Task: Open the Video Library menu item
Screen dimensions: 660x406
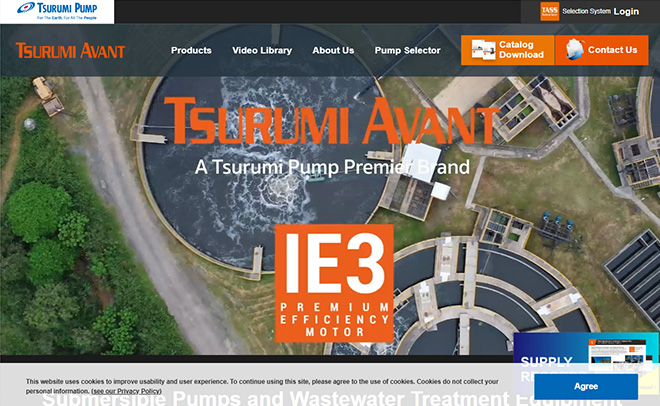Action: click(262, 50)
